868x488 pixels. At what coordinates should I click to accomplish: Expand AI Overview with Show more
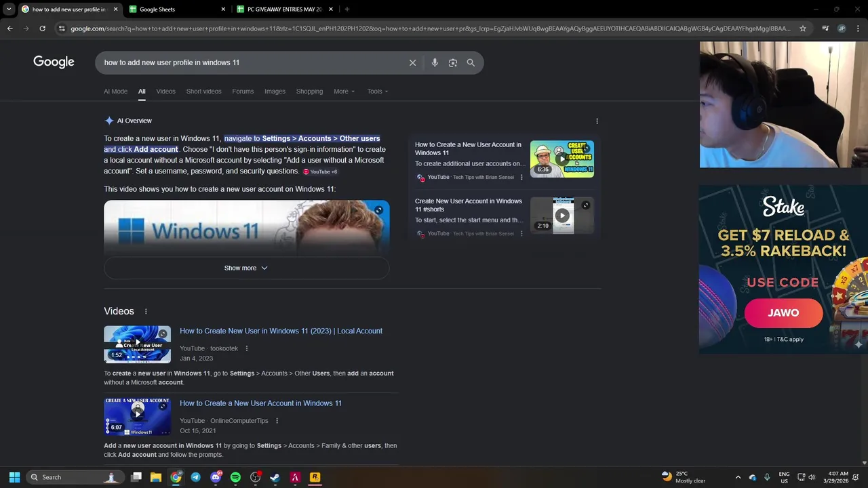point(246,268)
